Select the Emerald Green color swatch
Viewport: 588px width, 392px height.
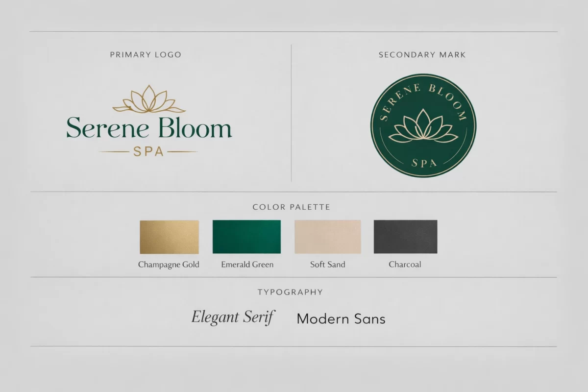[x=246, y=237]
